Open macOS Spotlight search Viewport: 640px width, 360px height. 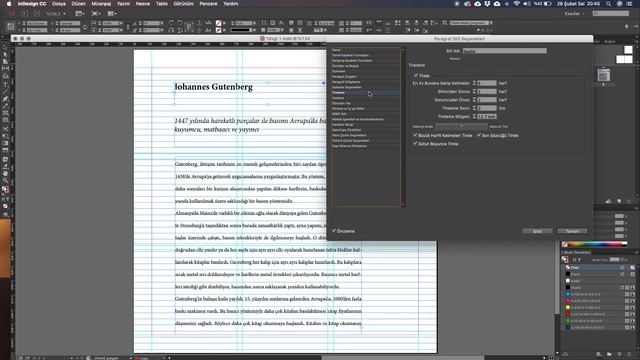[x=609, y=4]
